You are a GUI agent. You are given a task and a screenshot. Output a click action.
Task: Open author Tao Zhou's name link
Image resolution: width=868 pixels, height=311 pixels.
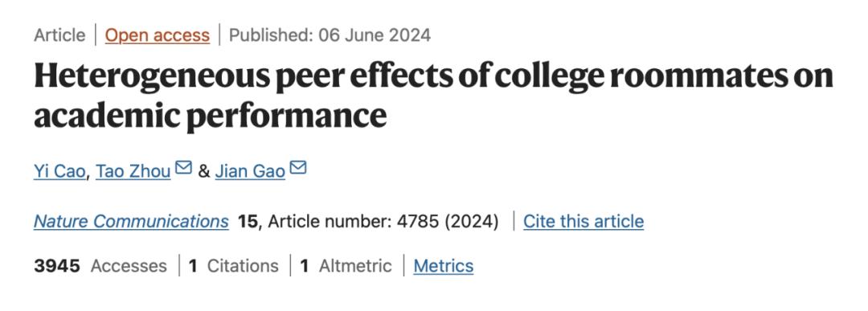[133, 171]
